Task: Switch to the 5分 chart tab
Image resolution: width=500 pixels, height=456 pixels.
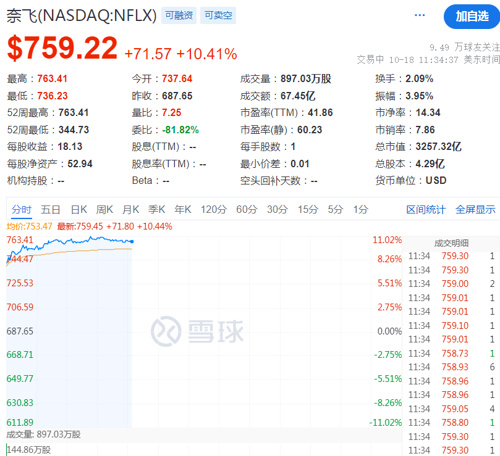Action: 335,210
